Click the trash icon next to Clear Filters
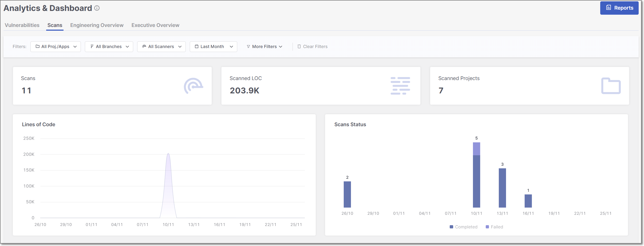Viewport: 644px width, 246px height. pos(299,47)
